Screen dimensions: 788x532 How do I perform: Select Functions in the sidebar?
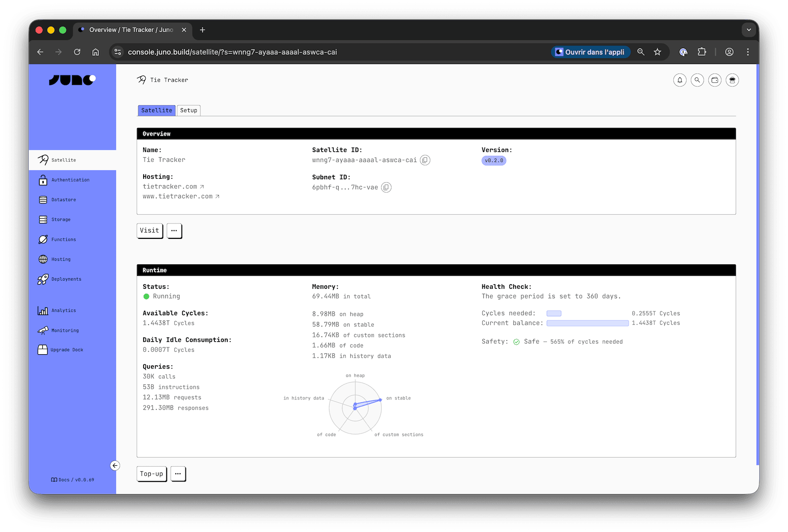coord(63,239)
